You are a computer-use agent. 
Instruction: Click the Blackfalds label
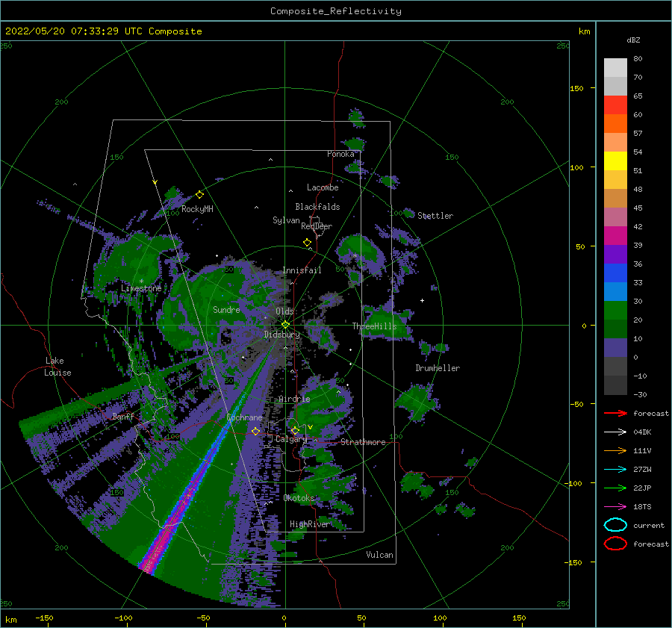coord(317,207)
